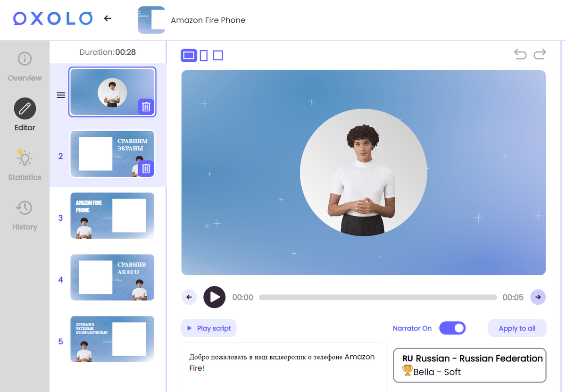Click Play script to hear the narration

point(208,328)
